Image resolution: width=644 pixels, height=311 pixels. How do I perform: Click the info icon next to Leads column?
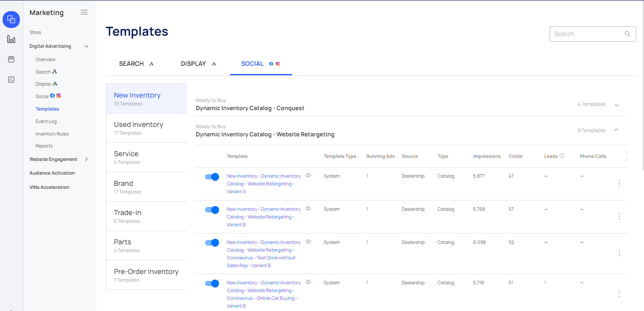[562, 156]
